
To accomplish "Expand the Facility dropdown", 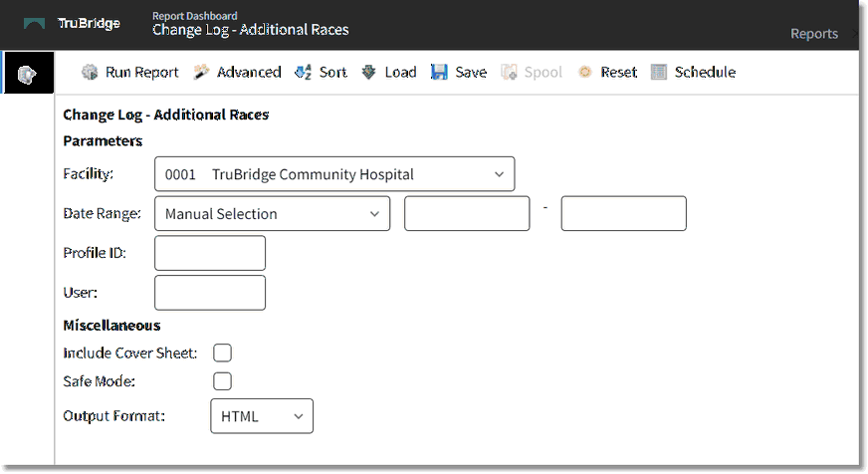I will click(x=334, y=174).
